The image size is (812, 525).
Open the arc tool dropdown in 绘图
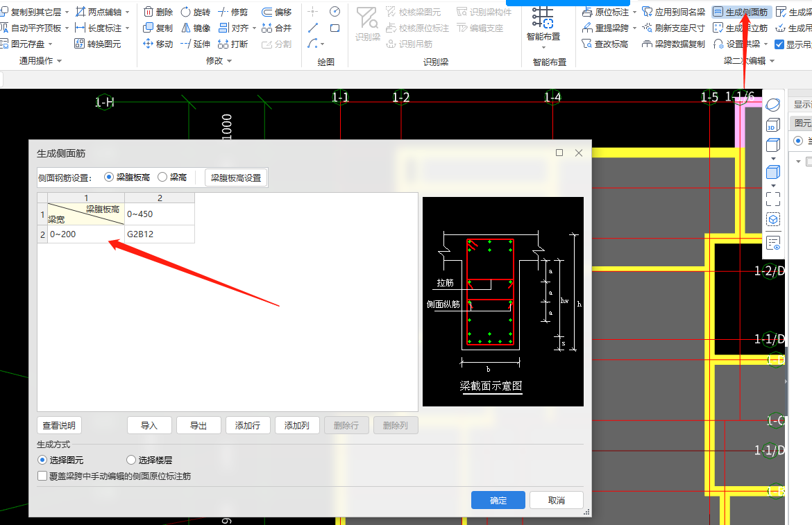323,44
